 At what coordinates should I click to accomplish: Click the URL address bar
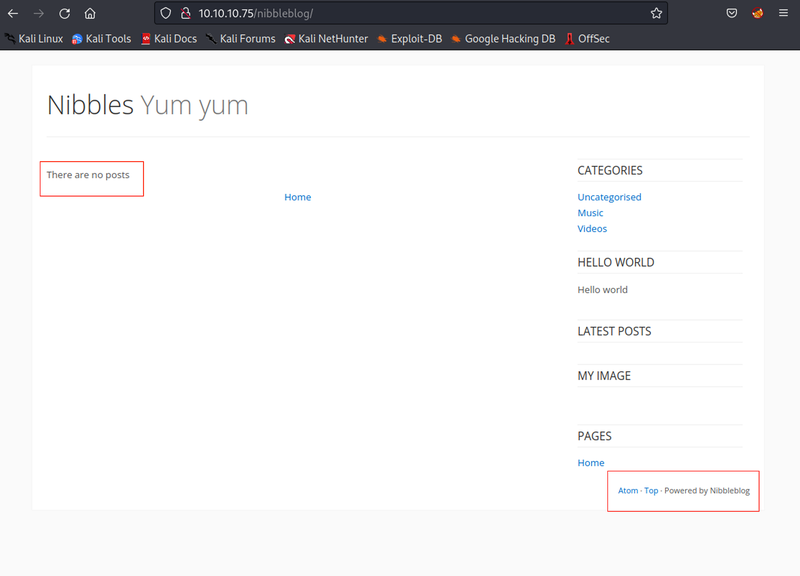pyautogui.click(x=420, y=14)
